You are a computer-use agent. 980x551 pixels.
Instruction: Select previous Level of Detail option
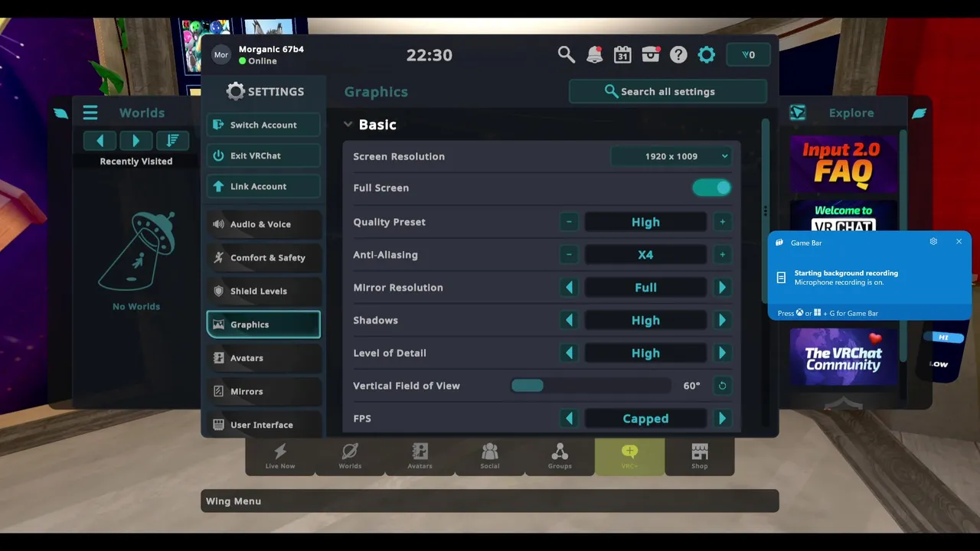pyautogui.click(x=569, y=353)
